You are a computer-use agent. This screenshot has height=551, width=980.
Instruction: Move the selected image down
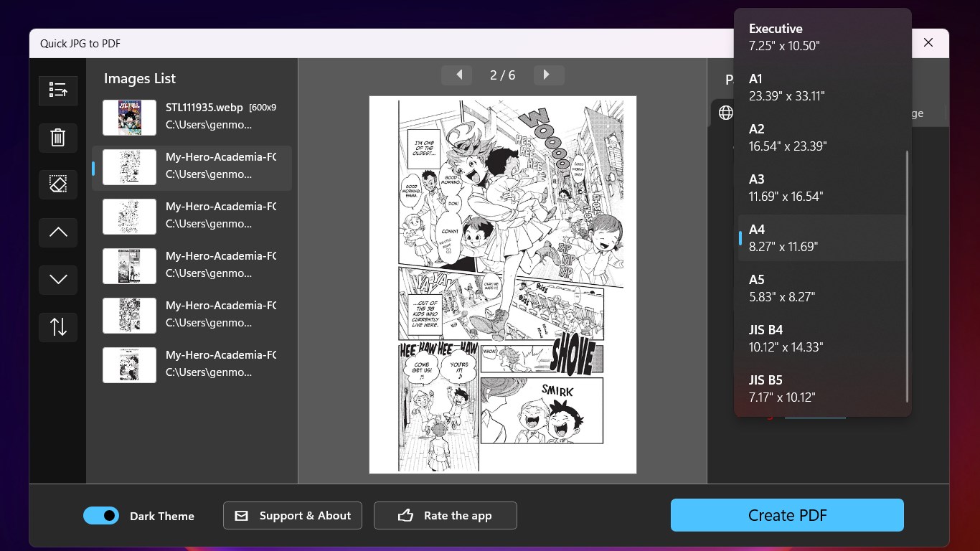(x=57, y=280)
